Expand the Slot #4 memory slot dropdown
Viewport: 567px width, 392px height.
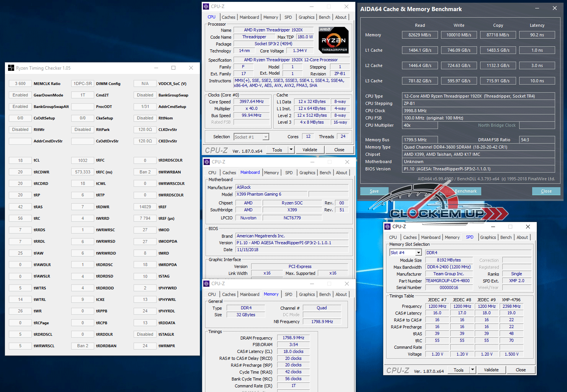418,253
